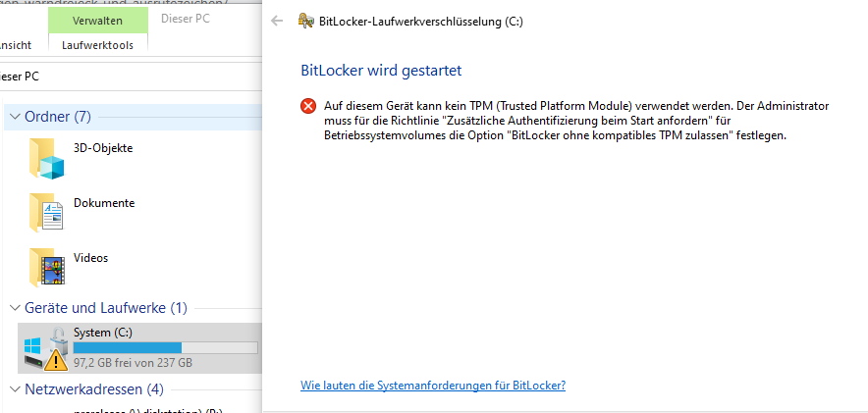Collapse the Ordner (7) group
868x413 pixels.
[15, 117]
